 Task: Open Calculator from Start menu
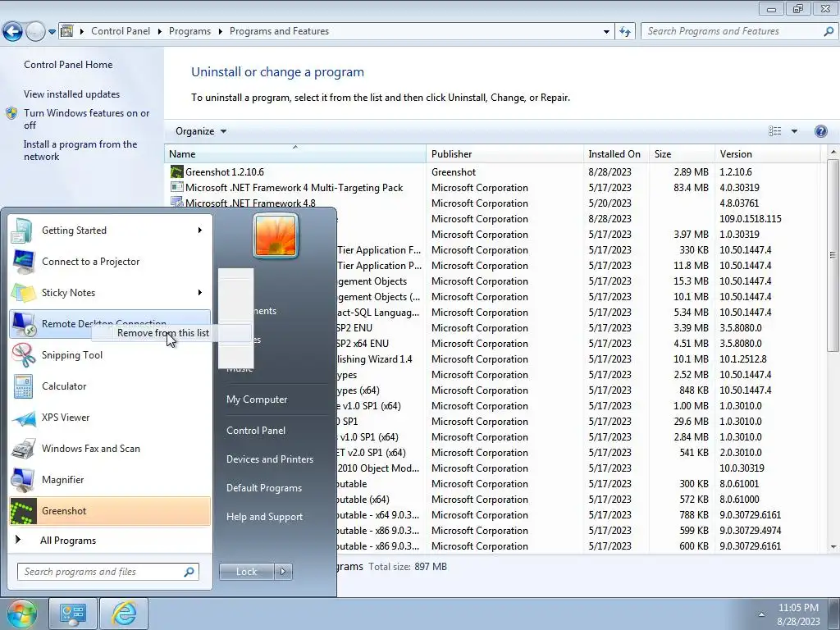[x=110, y=386]
